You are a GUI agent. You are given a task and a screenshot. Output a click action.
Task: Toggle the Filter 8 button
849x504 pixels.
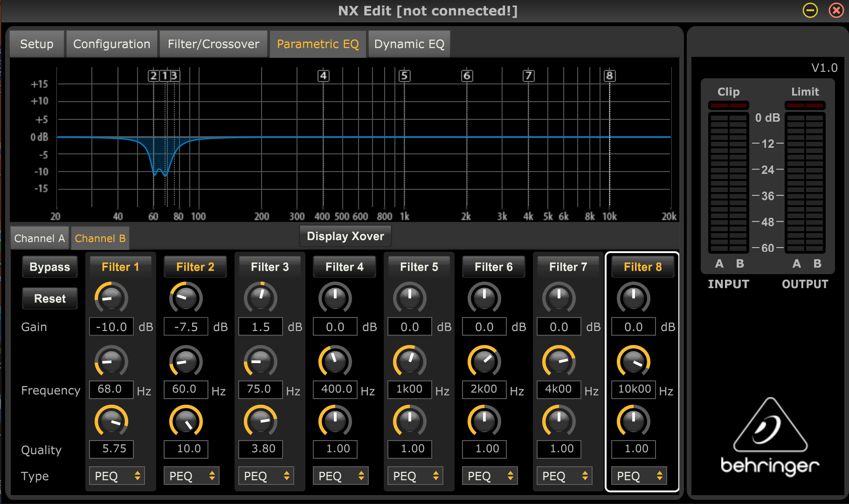pos(643,267)
